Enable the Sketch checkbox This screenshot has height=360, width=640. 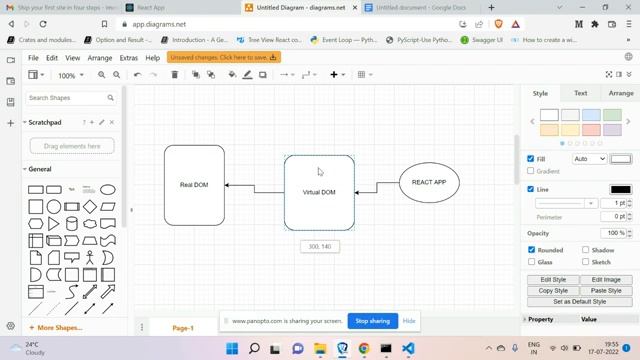[586, 262]
